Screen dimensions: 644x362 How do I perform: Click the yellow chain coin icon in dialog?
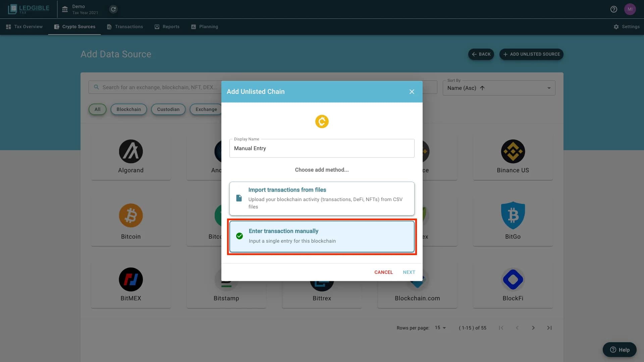(322, 121)
